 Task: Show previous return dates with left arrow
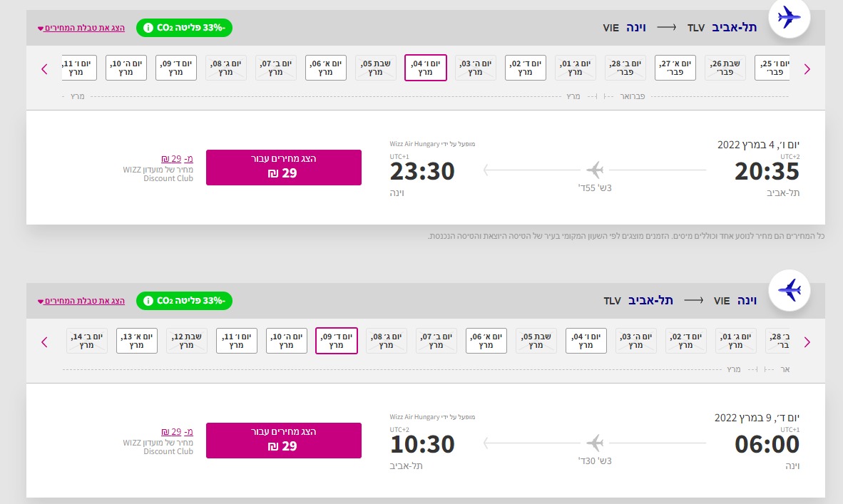click(x=45, y=342)
